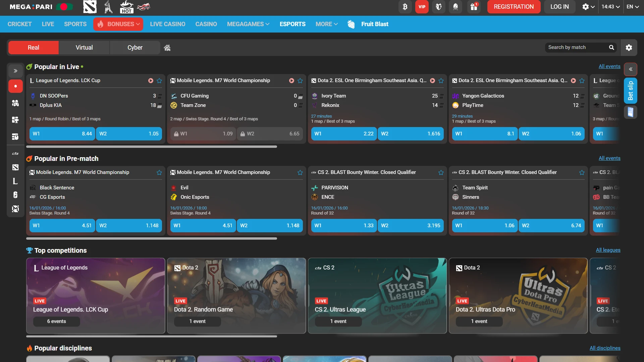Screen dimensions: 644x362
Task: Open League of Legends from the sidebar icons
Action: 15,181
